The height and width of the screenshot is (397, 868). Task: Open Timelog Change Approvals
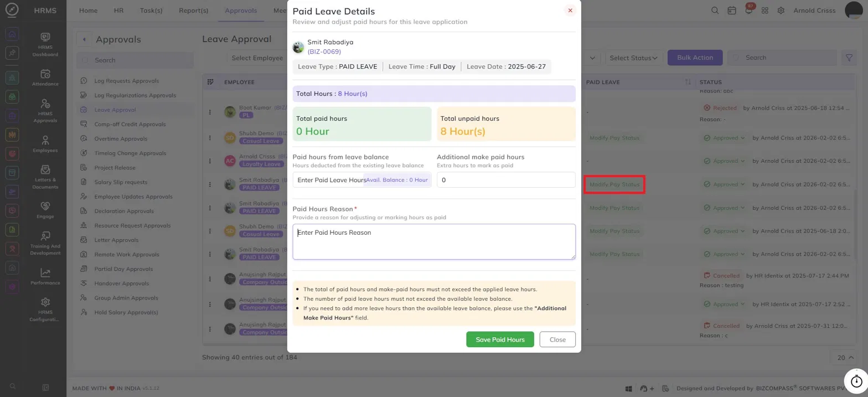130,153
